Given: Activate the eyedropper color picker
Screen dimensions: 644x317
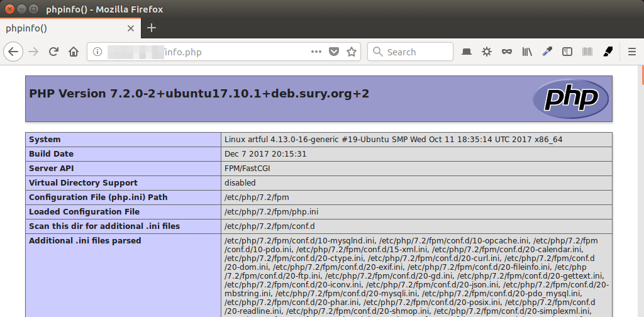Looking at the screenshot, I should [547, 52].
